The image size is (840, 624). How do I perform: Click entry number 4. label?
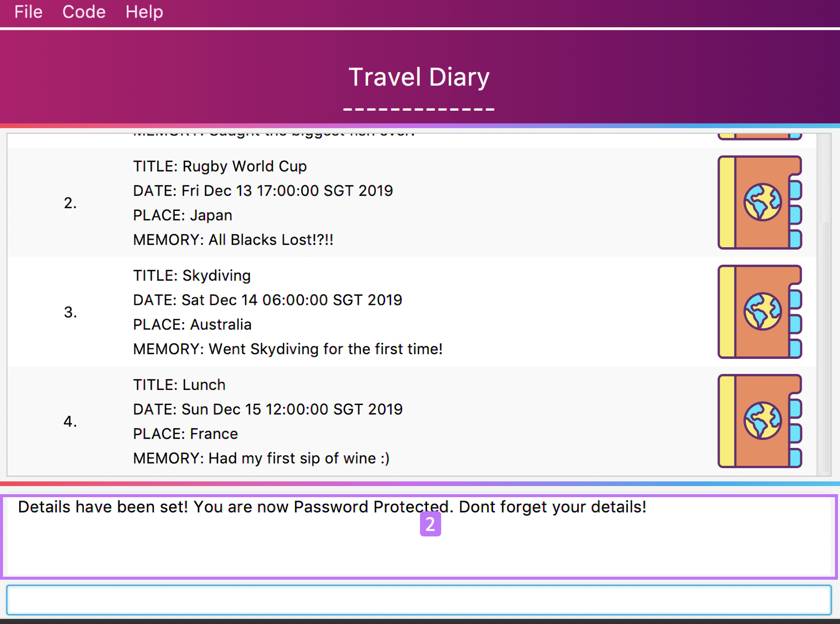click(x=70, y=421)
